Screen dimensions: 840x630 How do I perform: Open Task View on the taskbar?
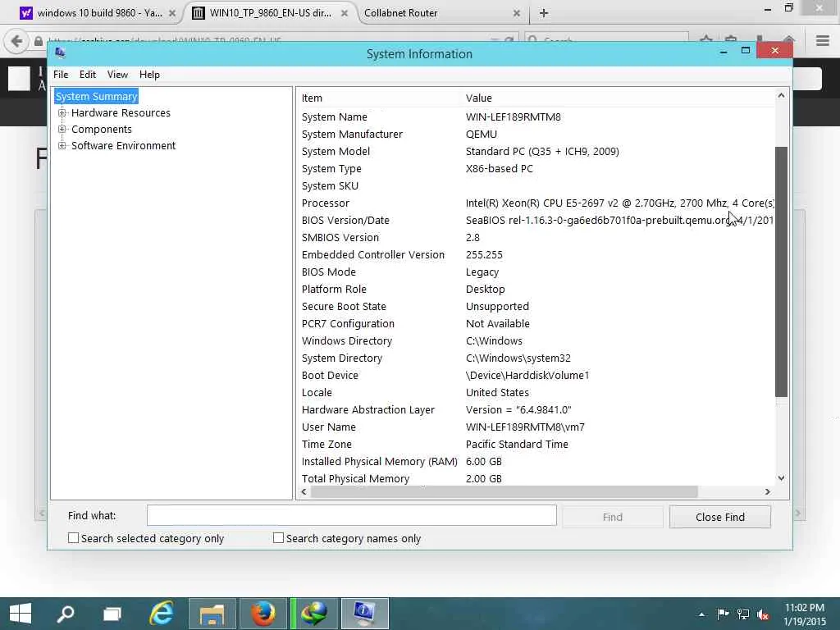tap(112, 614)
